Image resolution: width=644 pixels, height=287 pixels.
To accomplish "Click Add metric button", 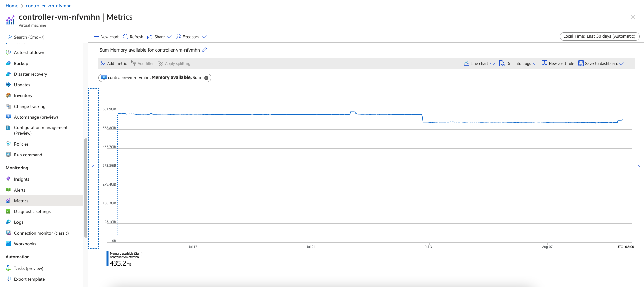I will pyautogui.click(x=113, y=64).
